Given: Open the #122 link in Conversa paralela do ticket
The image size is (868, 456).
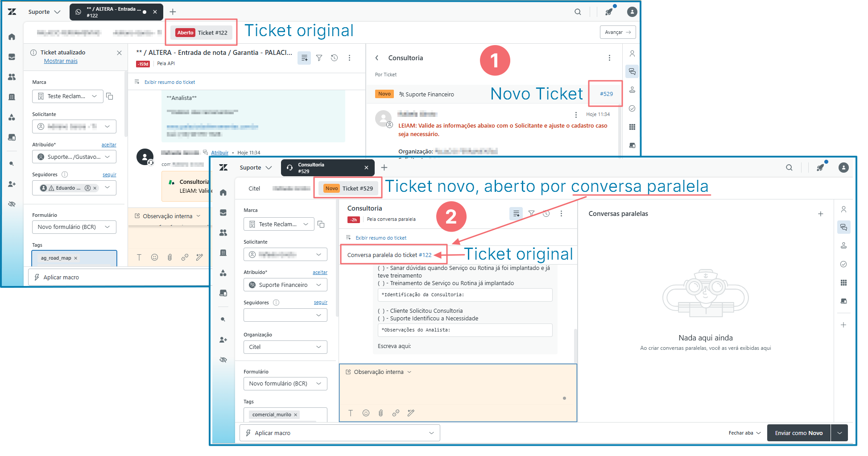Looking at the screenshot, I should [425, 255].
